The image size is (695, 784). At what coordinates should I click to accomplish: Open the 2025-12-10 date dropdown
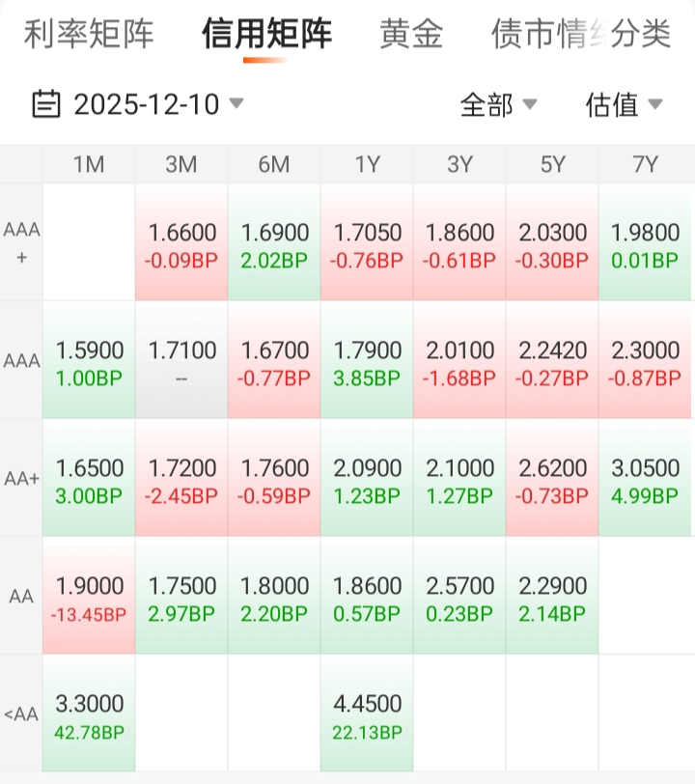click(147, 103)
